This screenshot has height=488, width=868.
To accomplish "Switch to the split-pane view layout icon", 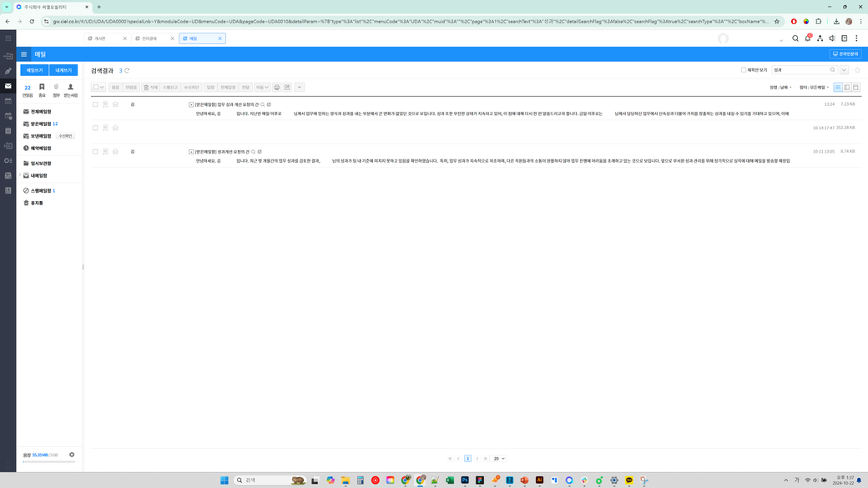I will coord(846,88).
